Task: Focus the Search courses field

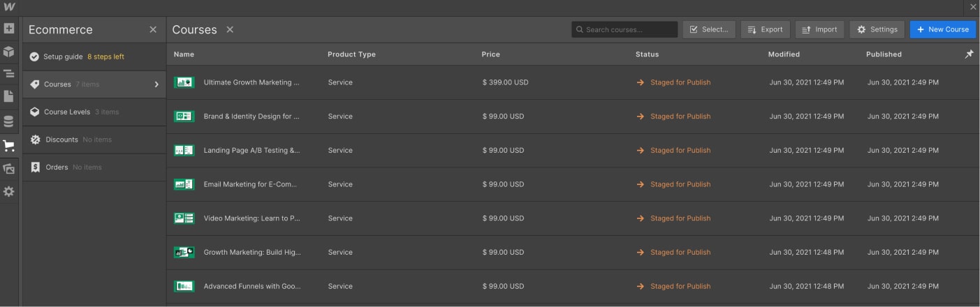Action: click(624, 29)
